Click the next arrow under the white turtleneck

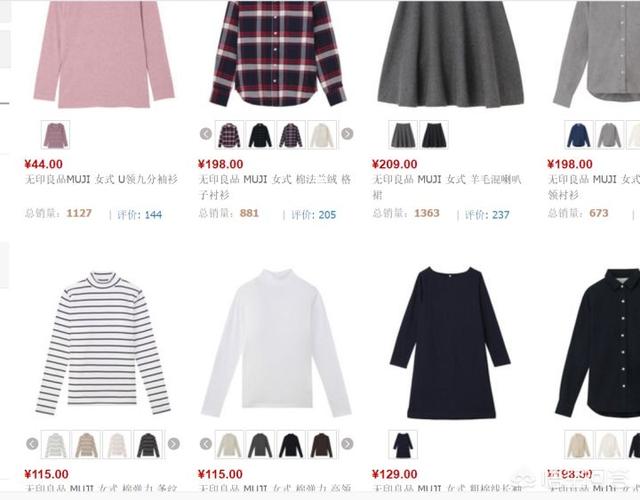347,444
